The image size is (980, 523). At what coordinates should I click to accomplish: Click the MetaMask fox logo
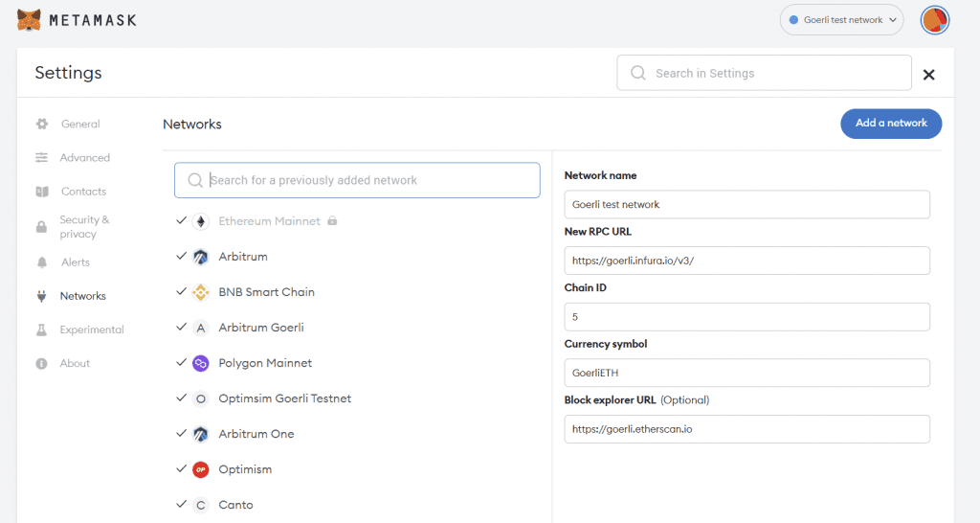pos(29,20)
